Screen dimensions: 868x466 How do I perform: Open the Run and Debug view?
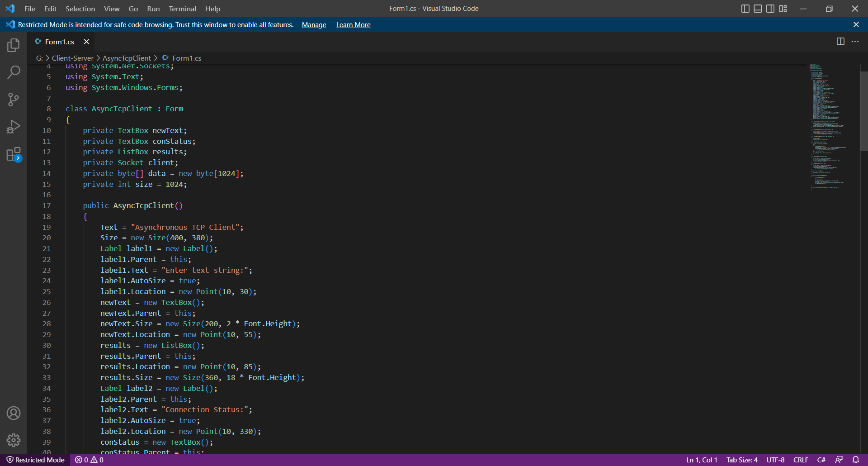[14, 127]
